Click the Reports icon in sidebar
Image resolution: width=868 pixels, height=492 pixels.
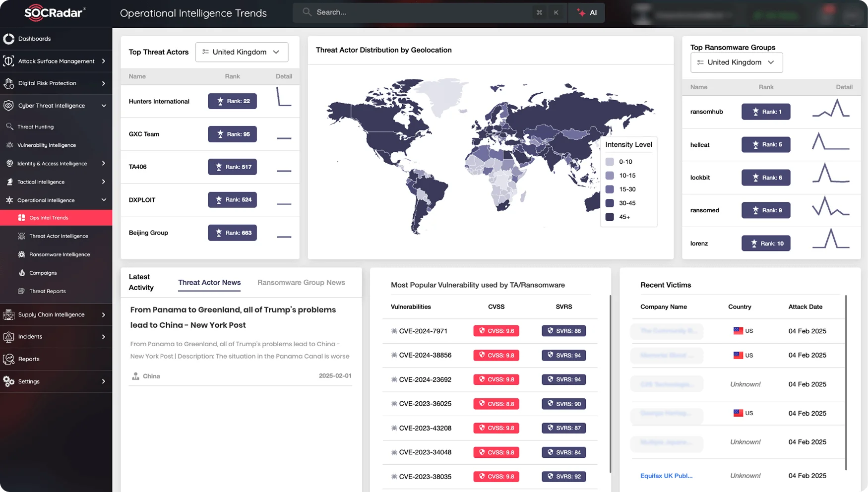8,359
